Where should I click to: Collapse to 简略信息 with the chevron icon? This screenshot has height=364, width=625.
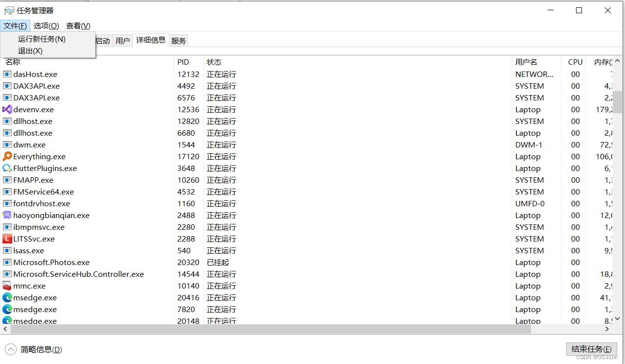pyautogui.click(x=11, y=349)
